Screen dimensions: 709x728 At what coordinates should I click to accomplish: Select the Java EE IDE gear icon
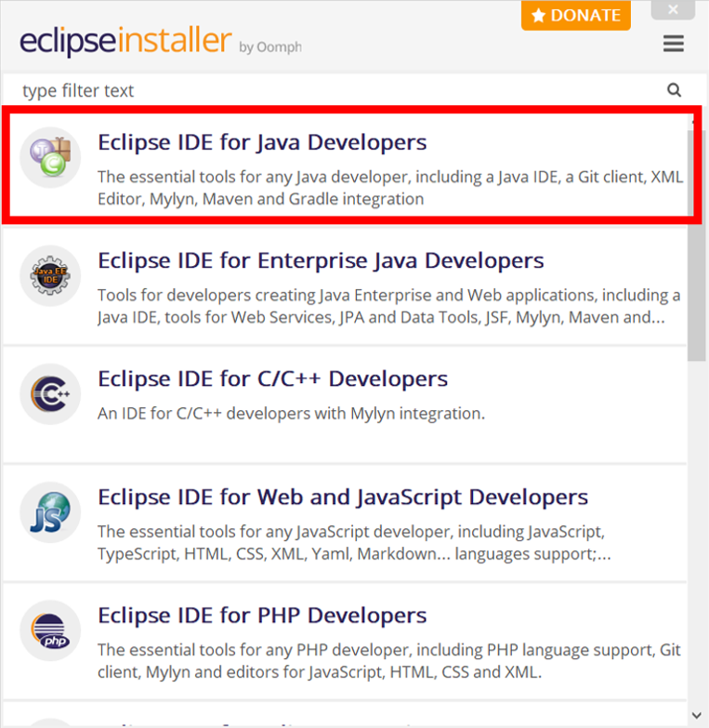(50, 276)
